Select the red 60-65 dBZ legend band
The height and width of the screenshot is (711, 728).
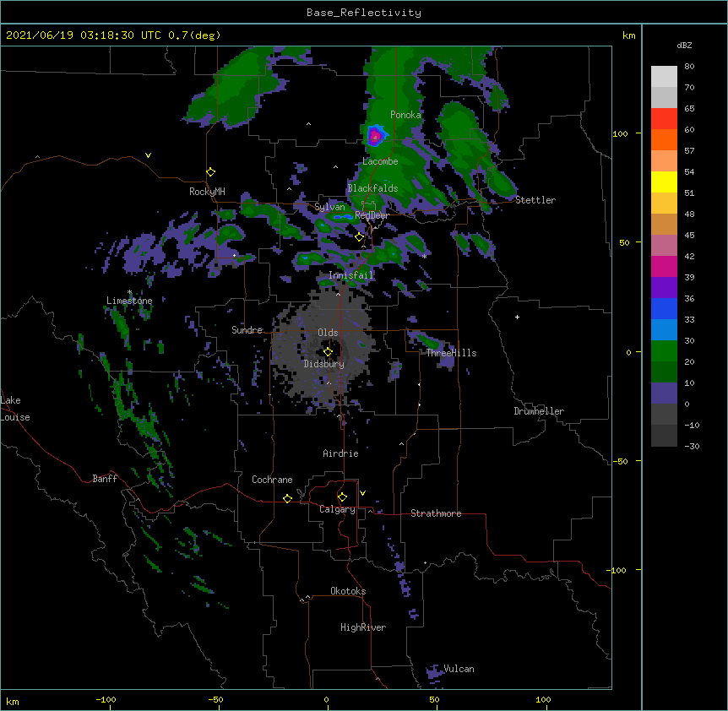pyautogui.click(x=664, y=119)
